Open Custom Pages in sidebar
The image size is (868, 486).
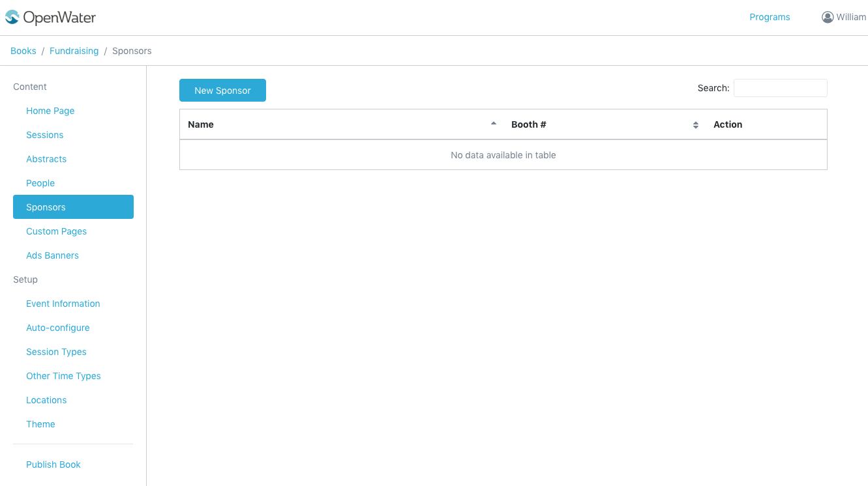[x=56, y=231]
